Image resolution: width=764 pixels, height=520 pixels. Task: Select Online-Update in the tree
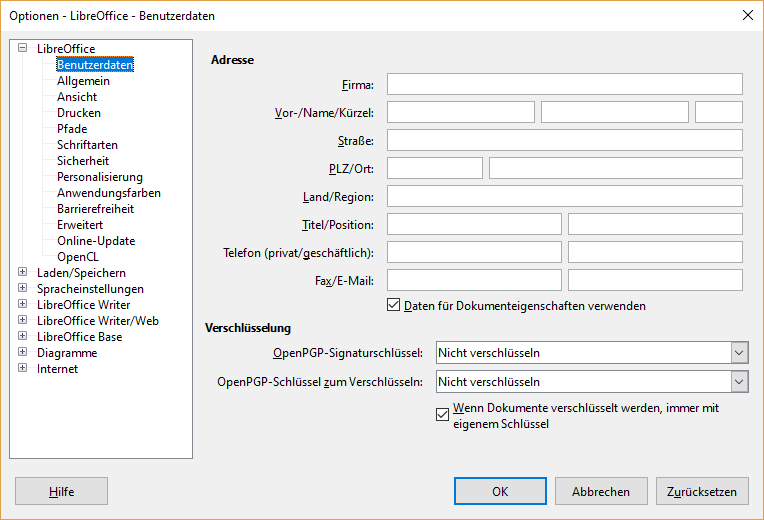tap(96, 241)
